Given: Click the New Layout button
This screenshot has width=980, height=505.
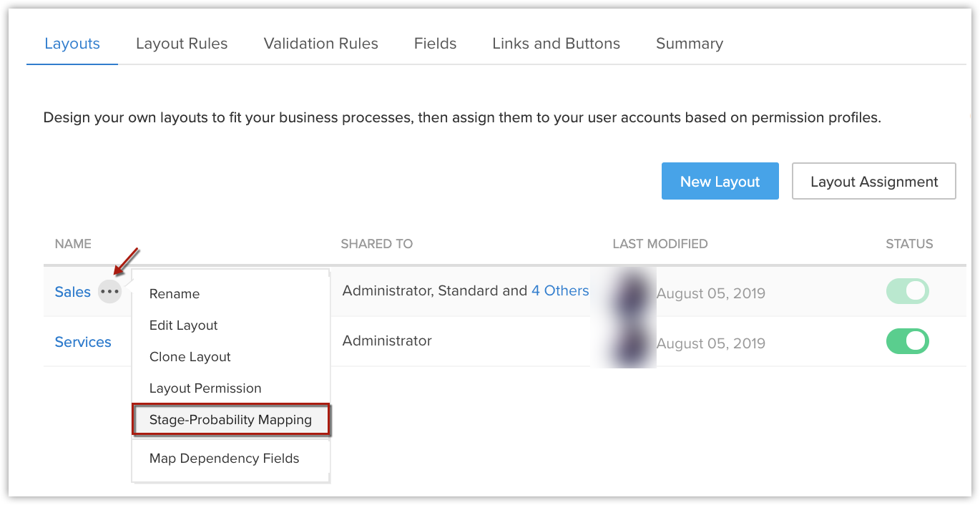Looking at the screenshot, I should (720, 181).
